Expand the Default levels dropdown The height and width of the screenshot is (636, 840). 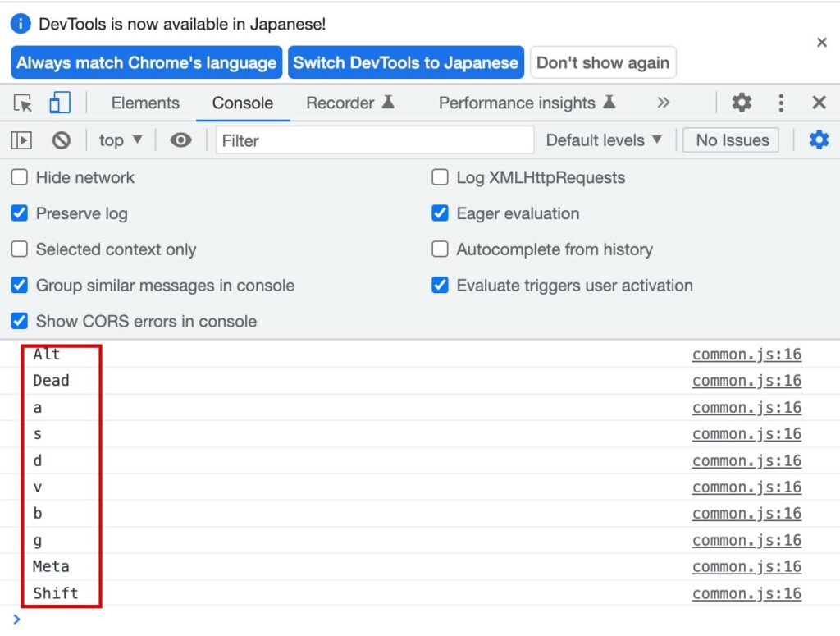[604, 140]
